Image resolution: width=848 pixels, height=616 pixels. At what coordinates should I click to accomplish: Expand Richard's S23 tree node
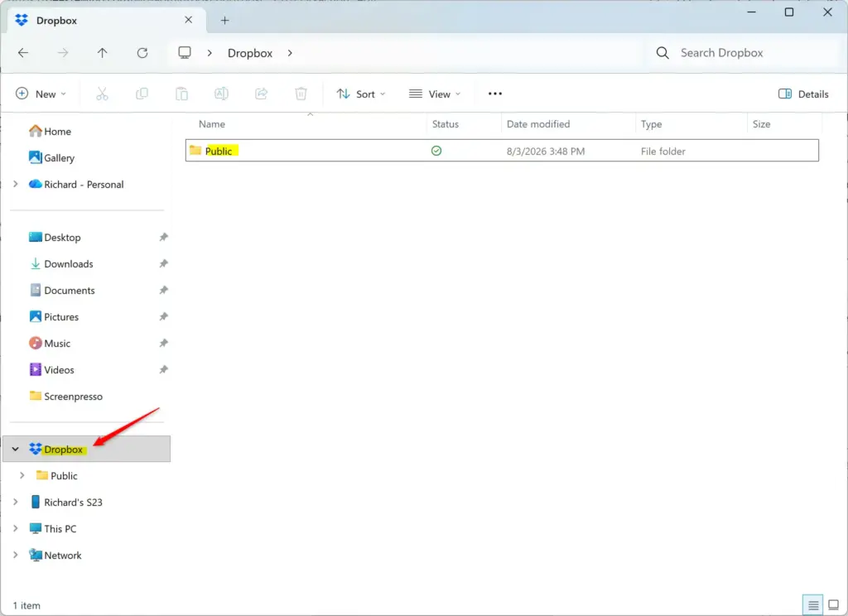(x=16, y=502)
